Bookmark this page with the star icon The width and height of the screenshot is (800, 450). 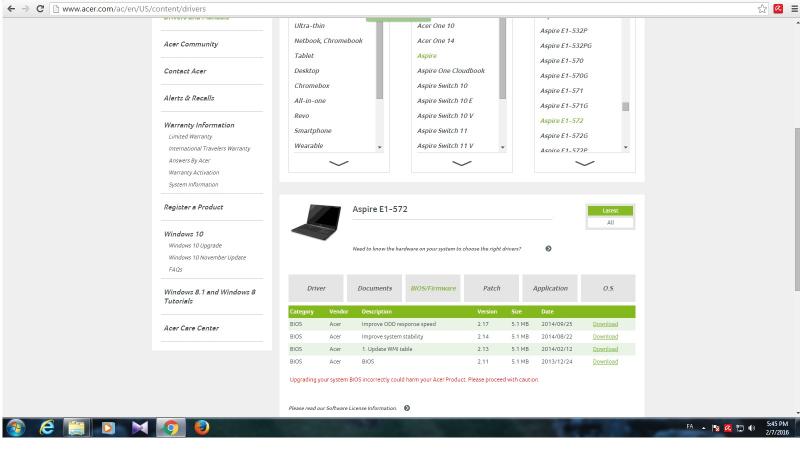(762, 9)
